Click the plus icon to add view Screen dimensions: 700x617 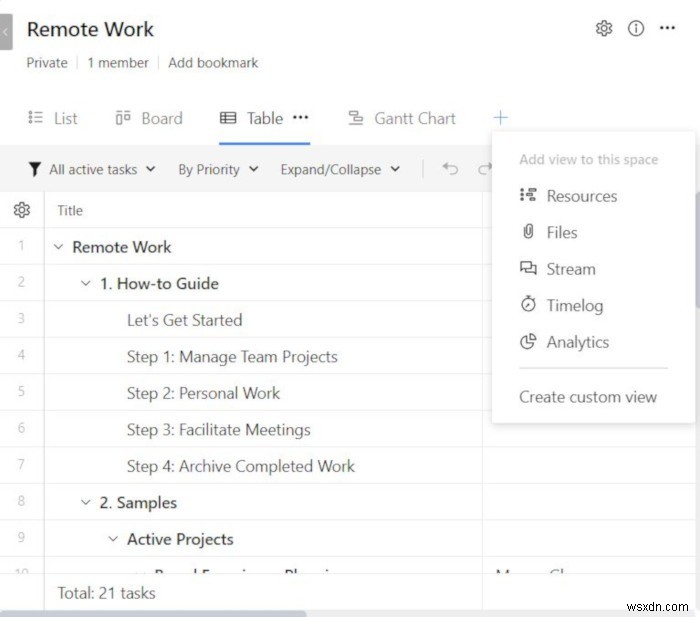(x=500, y=118)
